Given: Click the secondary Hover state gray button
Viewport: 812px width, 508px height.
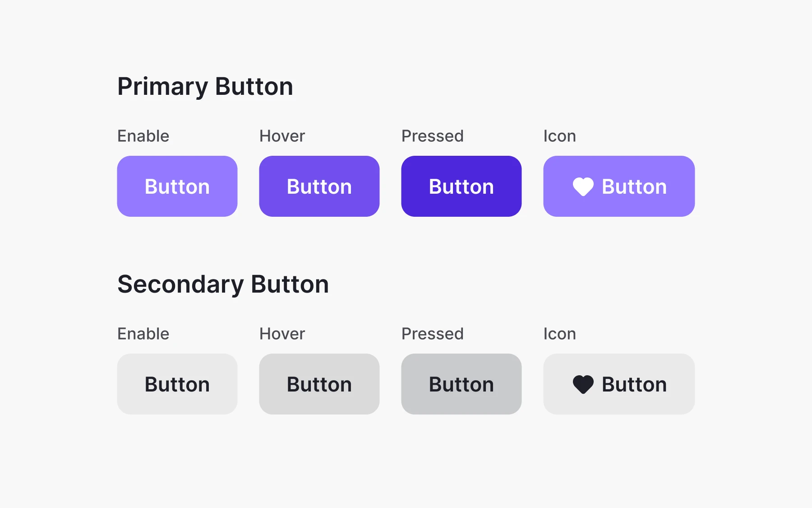Looking at the screenshot, I should coord(319,384).
